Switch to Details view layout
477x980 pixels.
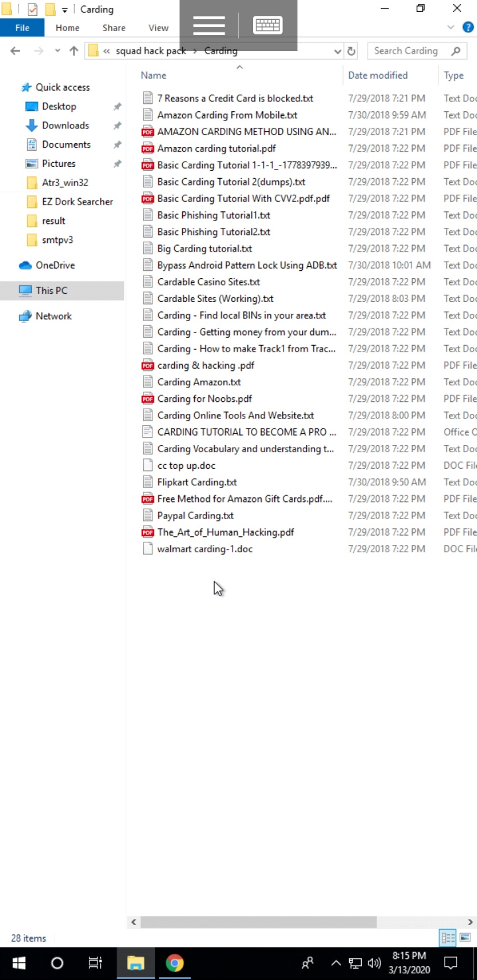tap(449, 938)
